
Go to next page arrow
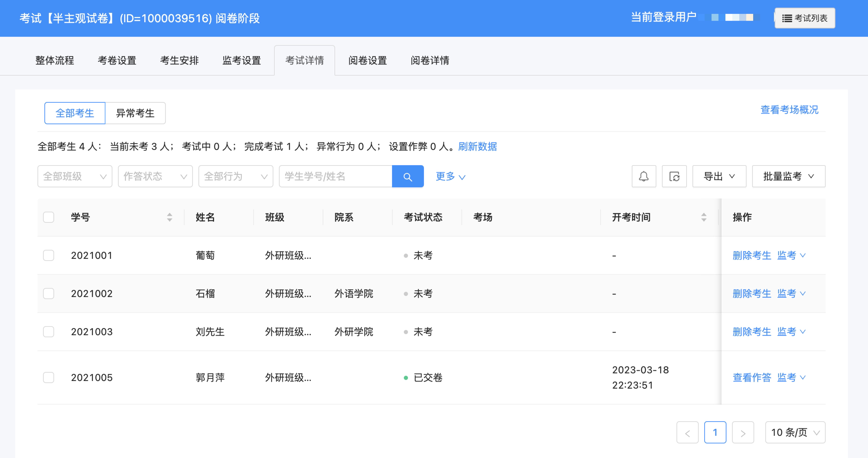(743, 432)
